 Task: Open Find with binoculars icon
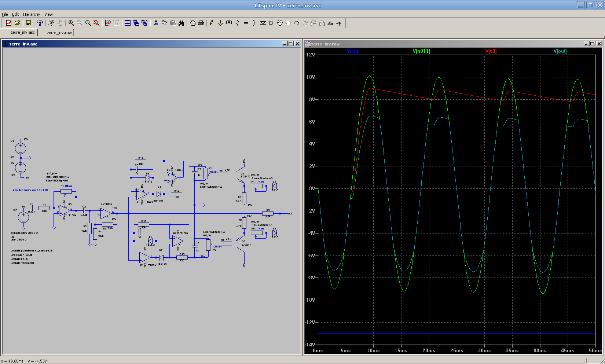(181, 23)
